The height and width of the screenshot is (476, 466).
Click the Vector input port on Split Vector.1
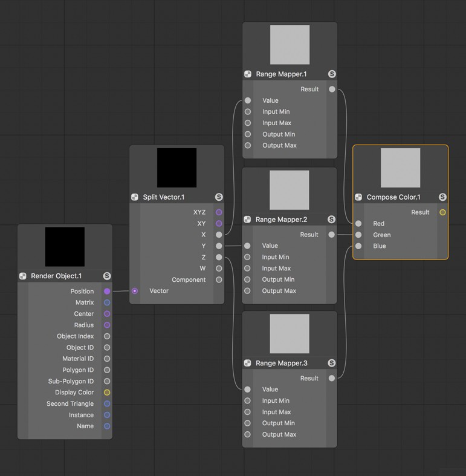(135, 291)
